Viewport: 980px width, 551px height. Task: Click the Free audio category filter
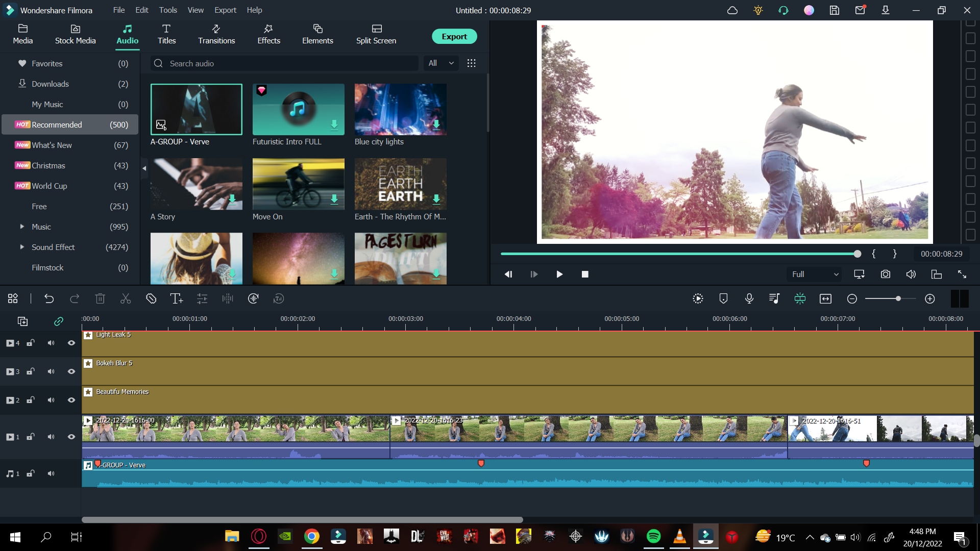click(x=38, y=207)
